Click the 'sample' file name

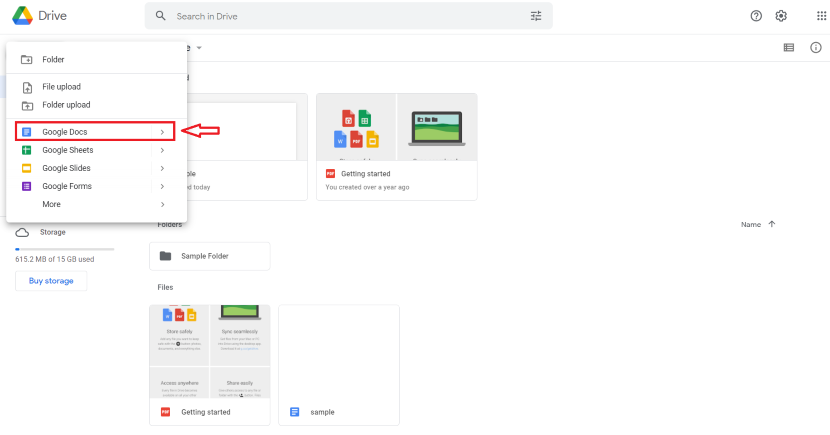point(322,412)
